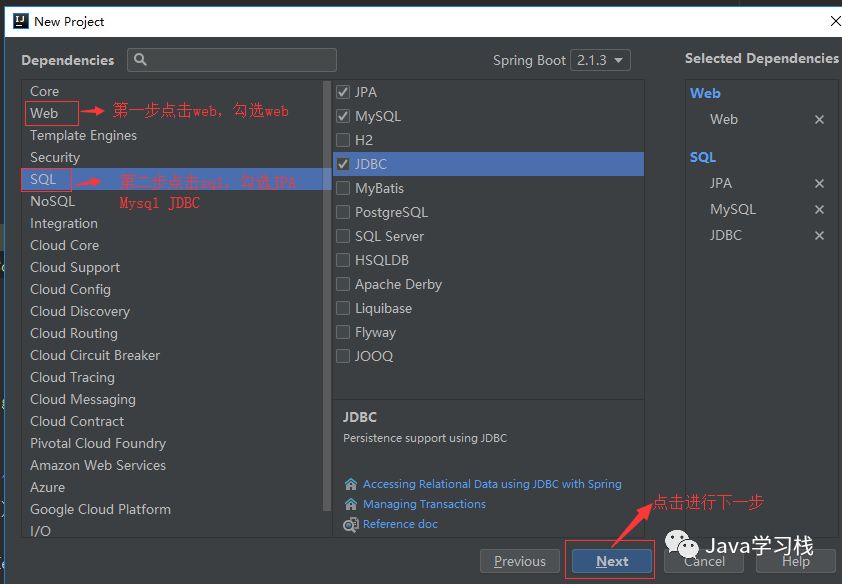This screenshot has height=584, width=842.
Task: Remove Web from Selected Dependencies
Action: [819, 119]
